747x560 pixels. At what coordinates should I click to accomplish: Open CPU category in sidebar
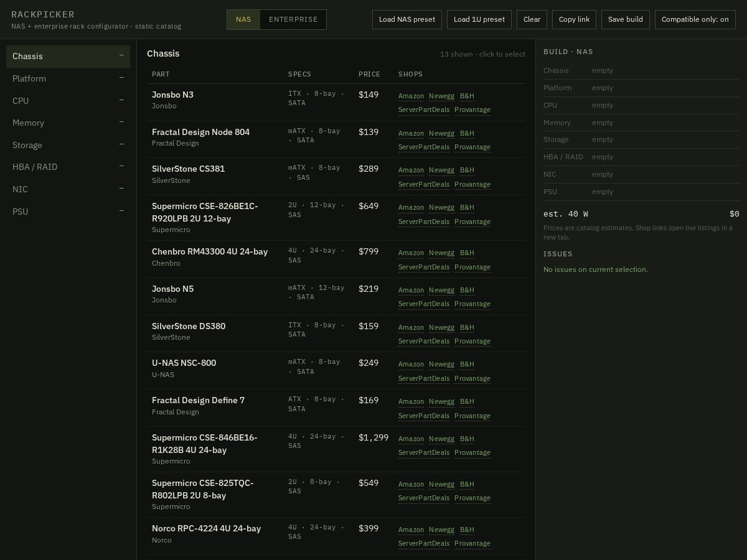(x=68, y=101)
